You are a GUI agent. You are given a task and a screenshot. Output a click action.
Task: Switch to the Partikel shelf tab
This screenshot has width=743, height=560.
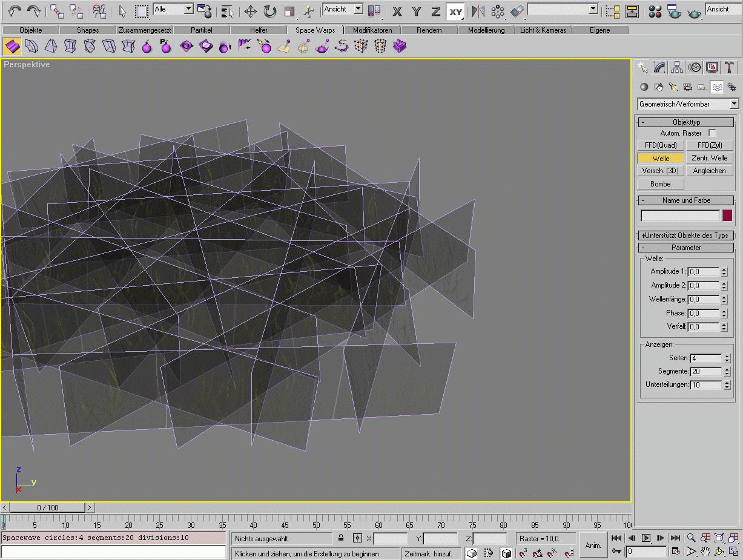click(201, 30)
